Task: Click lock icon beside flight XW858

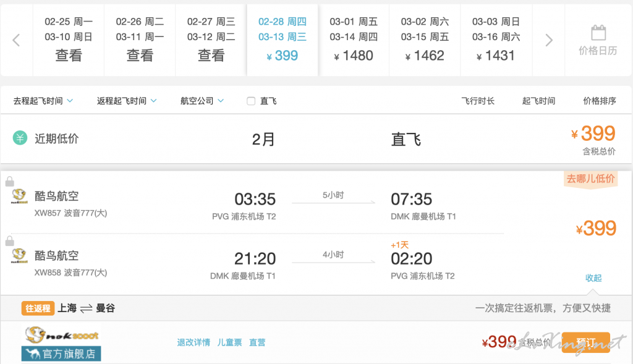Action: [10, 241]
